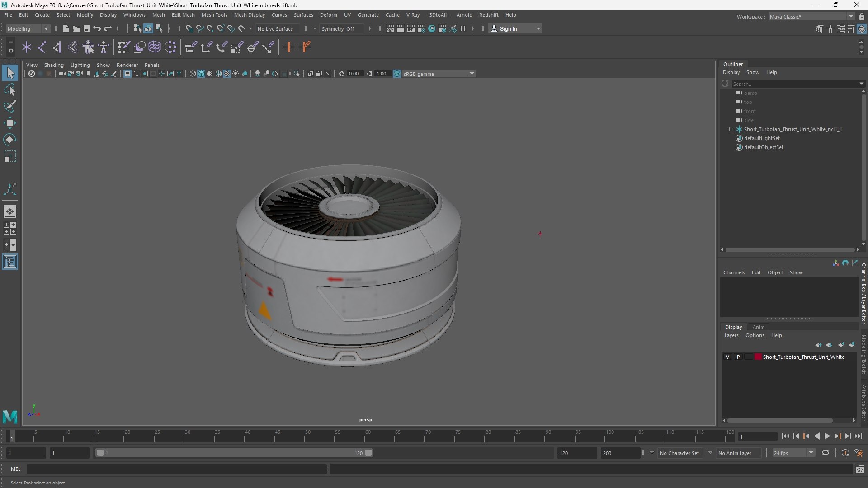Open the Redshift menu

click(489, 15)
